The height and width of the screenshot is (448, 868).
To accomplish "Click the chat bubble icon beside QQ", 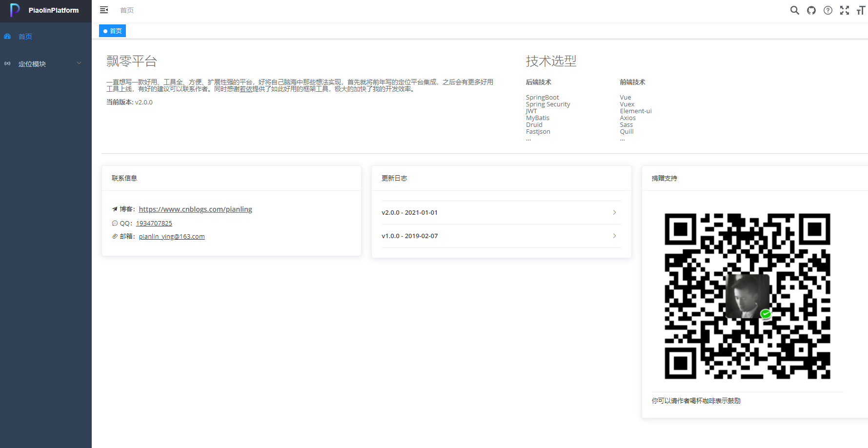I will [x=115, y=223].
